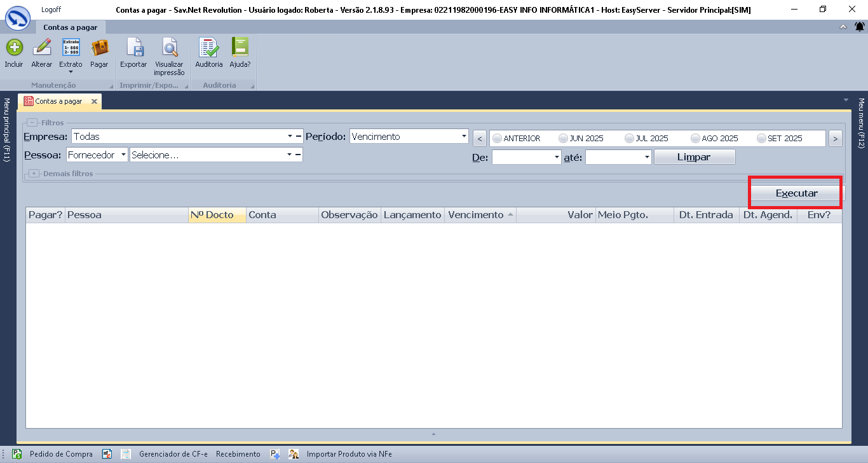The height and width of the screenshot is (463, 868).
Task: Open the Auditoria checklist icon
Action: [208, 48]
